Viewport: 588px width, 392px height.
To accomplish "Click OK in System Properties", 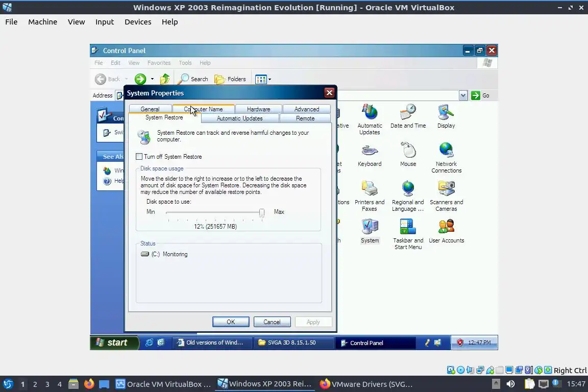I will [231, 322].
